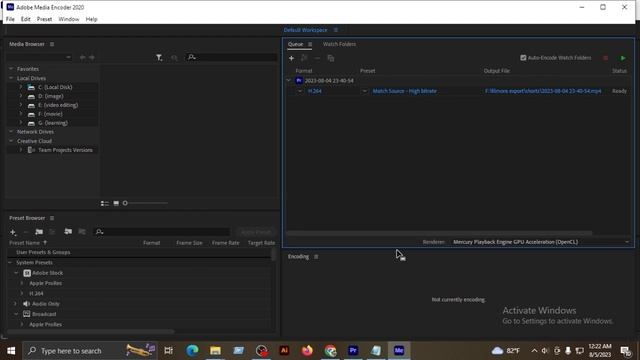Viewport: 640px width, 360px height.
Task: Open the Renderer dropdown
Action: click(541, 242)
